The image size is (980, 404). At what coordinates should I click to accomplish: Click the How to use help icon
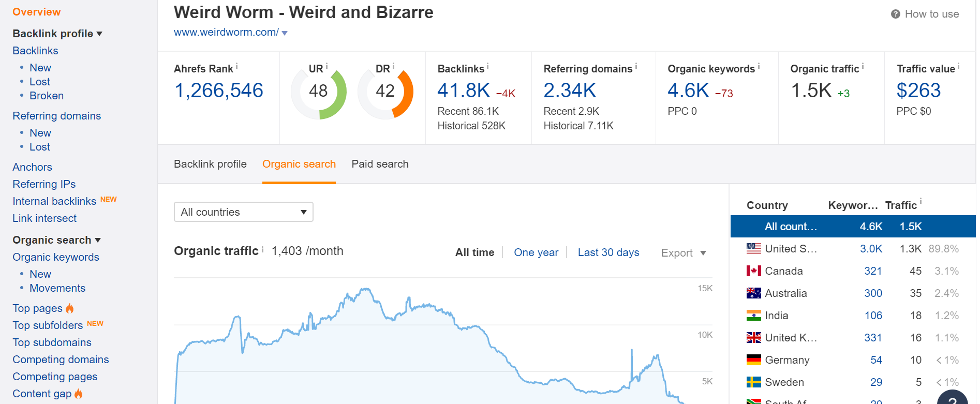[895, 14]
